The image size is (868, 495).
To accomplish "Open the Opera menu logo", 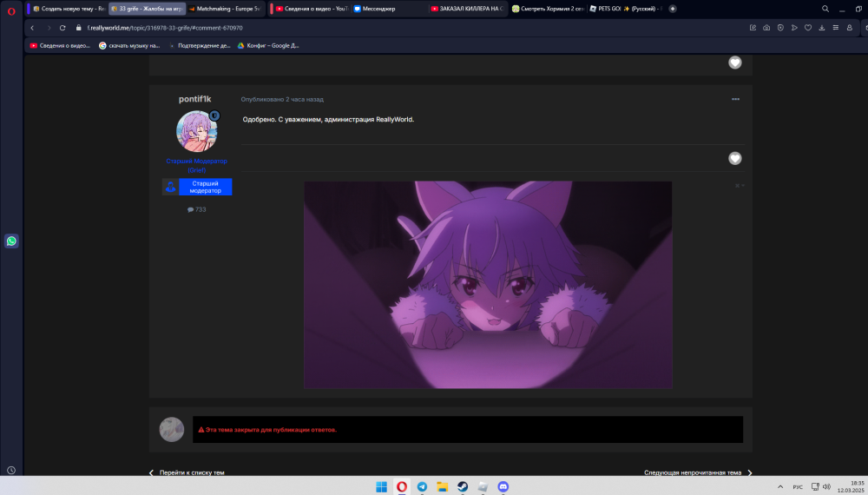I will click(11, 11).
